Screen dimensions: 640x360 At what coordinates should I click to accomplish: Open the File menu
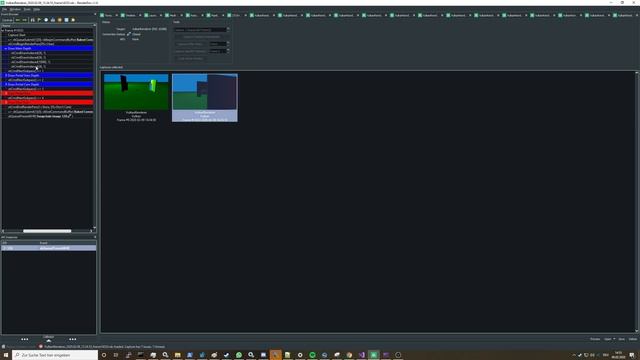[x=4, y=9]
